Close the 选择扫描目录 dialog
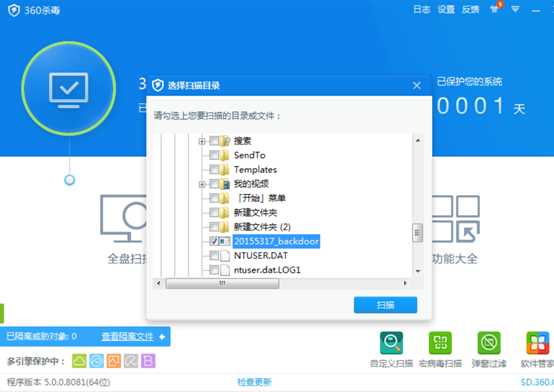 point(417,86)
